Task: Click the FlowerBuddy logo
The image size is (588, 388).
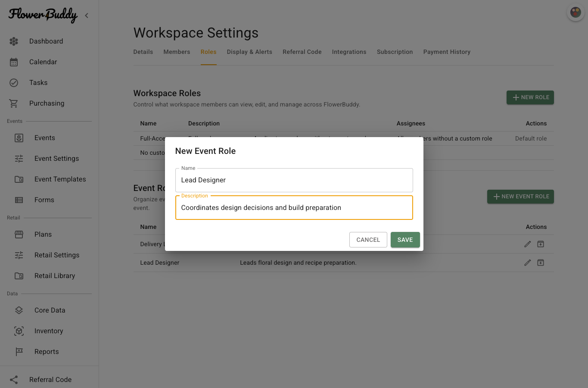Action: click(x=43, y=15)
